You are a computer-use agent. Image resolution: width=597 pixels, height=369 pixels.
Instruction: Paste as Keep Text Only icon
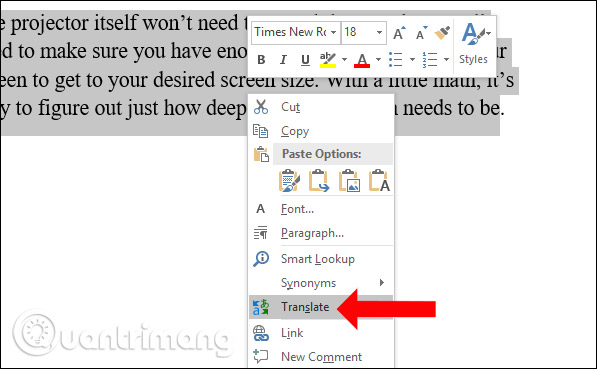pyautogui.click(x=379, y=181)
